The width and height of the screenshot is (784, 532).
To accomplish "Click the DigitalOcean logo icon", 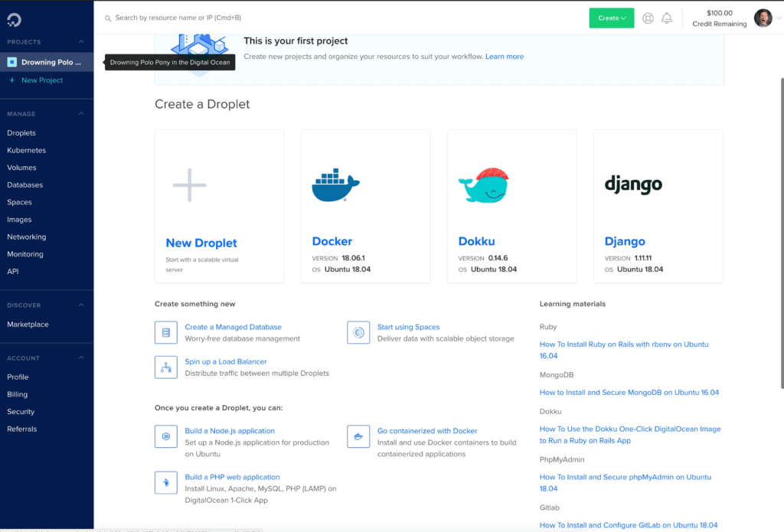I will click(14, 19).
